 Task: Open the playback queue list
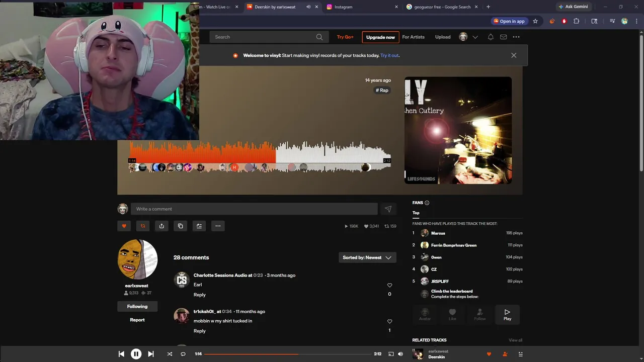coord(521,354)
